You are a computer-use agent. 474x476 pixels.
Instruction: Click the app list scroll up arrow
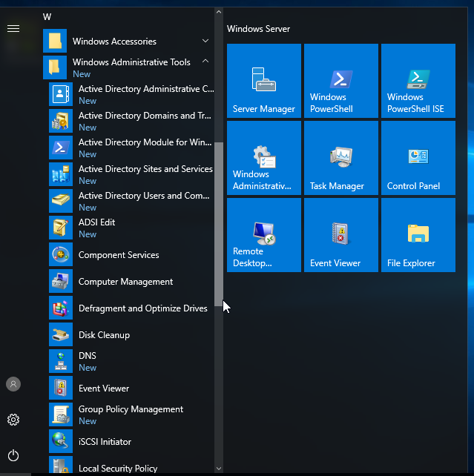click(219, 12)
